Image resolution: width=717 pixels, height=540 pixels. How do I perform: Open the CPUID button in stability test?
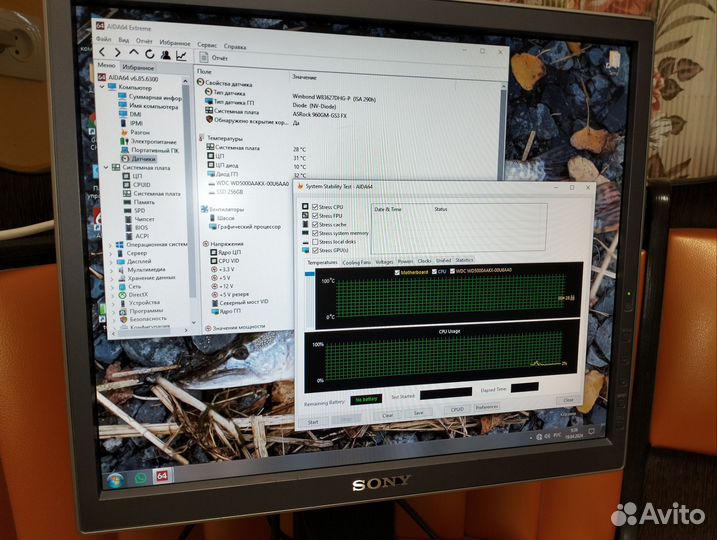click(x=457, y=410)
